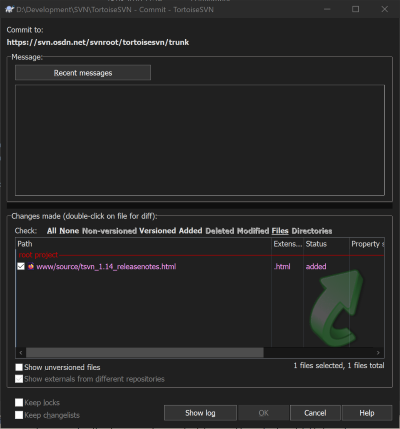The height and width of the screenshot is (429, 400).
Task: Click the horizontal scrollbar thumb in file list
Action: pyautogui.click(x=145, y=352)
